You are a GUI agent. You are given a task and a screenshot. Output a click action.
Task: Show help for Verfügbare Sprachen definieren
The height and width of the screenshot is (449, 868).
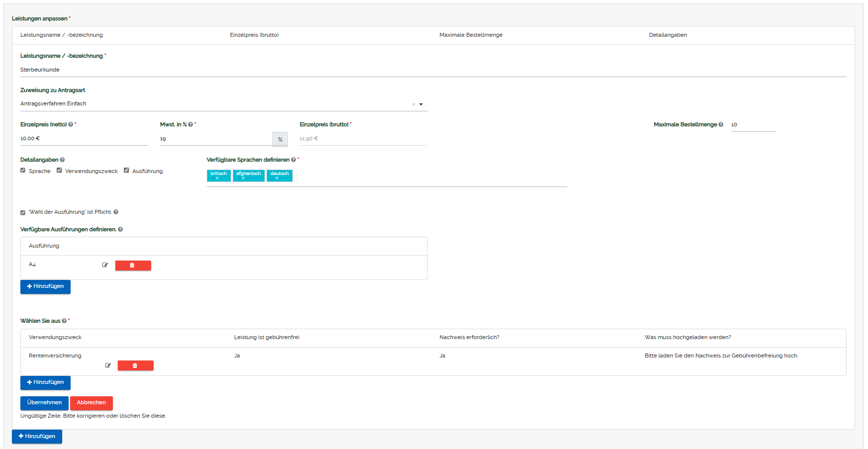[x=293, y=160]
